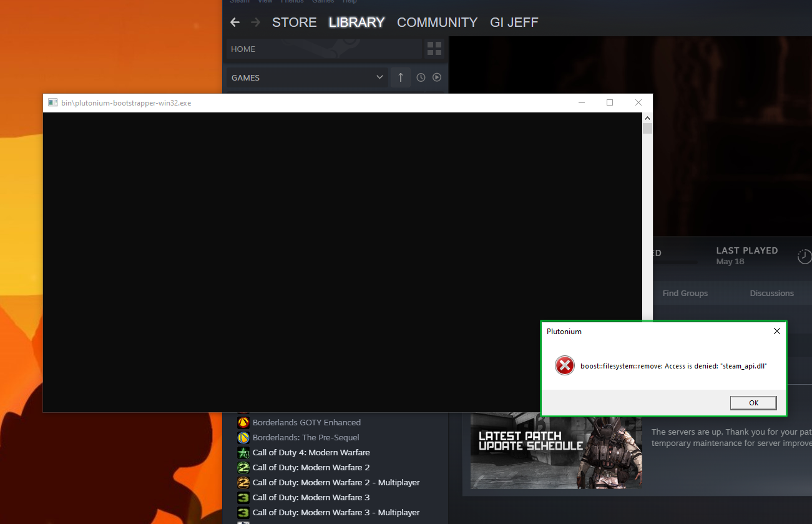Open the COMMUNITY section
812x524 pixels.
pyautogui.click(x=437, y=22)
